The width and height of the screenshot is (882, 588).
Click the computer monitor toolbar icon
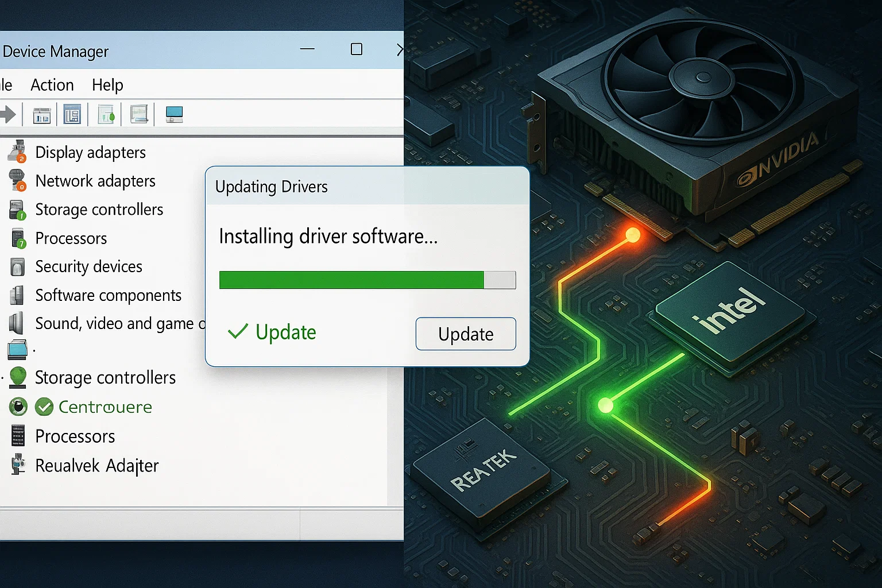(x=174, y=114)
